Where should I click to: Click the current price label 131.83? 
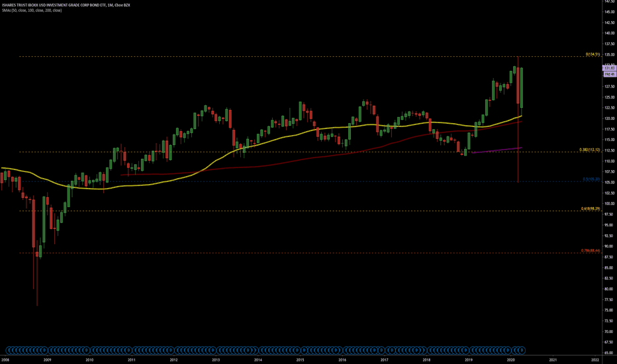pyautogui.click(x=609, y=68)
